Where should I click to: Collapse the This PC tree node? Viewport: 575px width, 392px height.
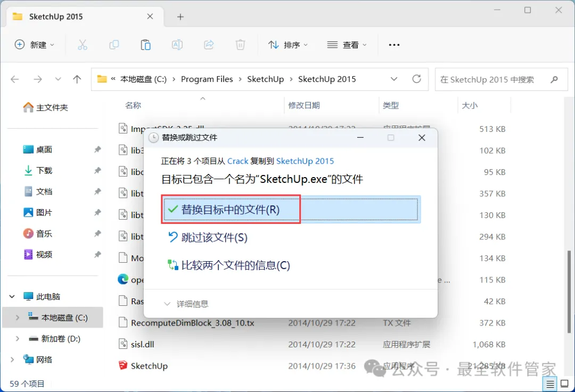[12, 296]
